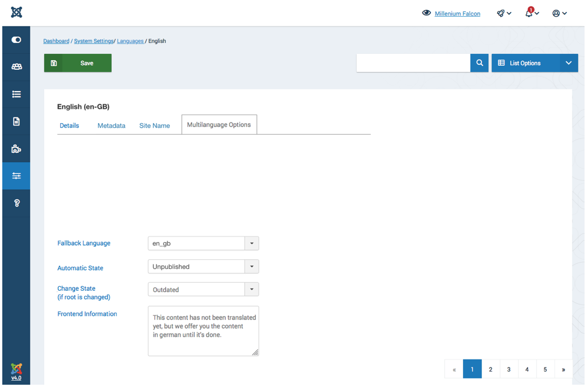Select pagination page 1
The height and width of the screenshot is (387, 588).
[472, 369]
